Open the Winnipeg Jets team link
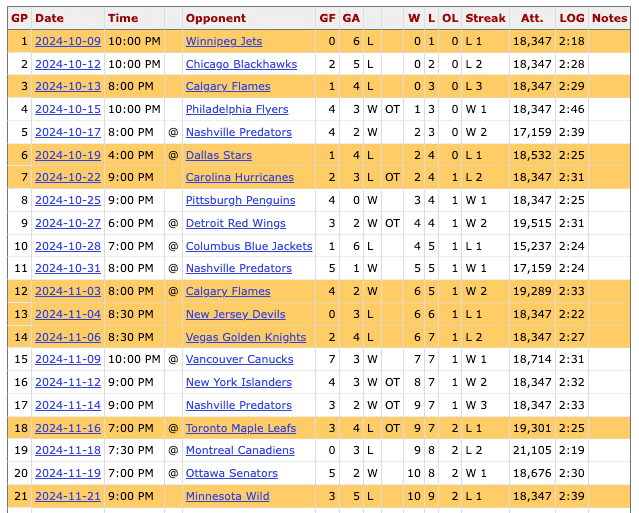This screenshot has width=639, height=513. point(223,41)
